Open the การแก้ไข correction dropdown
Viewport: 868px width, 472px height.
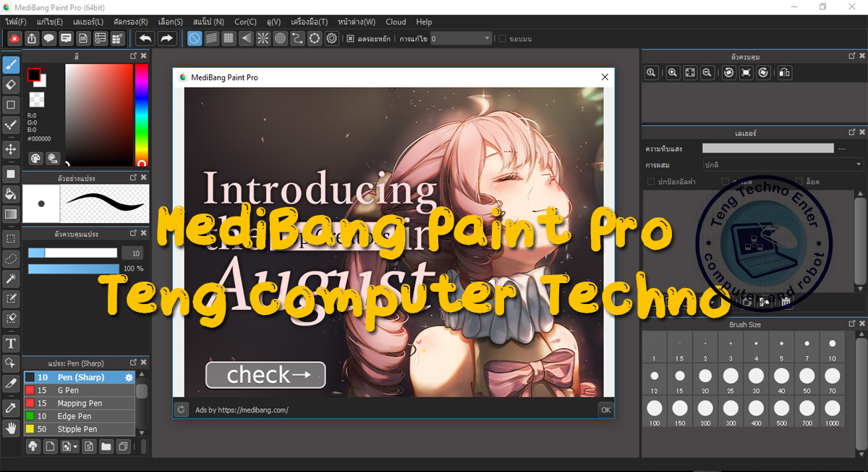point(461,38)
